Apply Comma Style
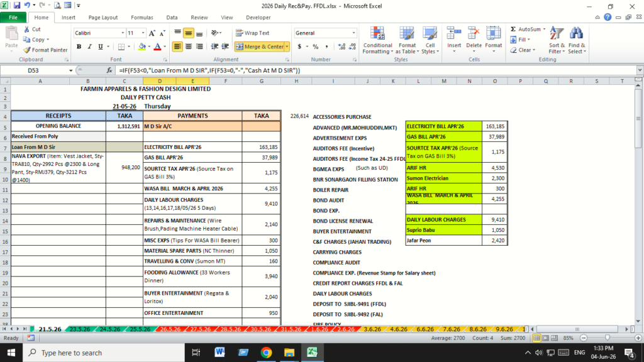 [x=326, y=47]
